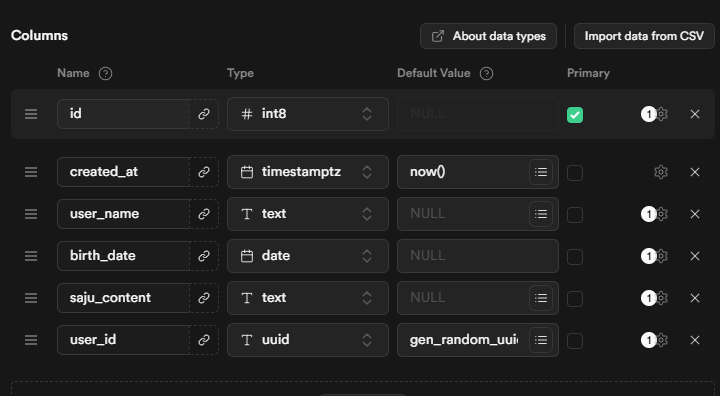720x396 pixels.
Task: Mark birth_date as primary key
Action: pyautogui.click(x=575, y=257)
